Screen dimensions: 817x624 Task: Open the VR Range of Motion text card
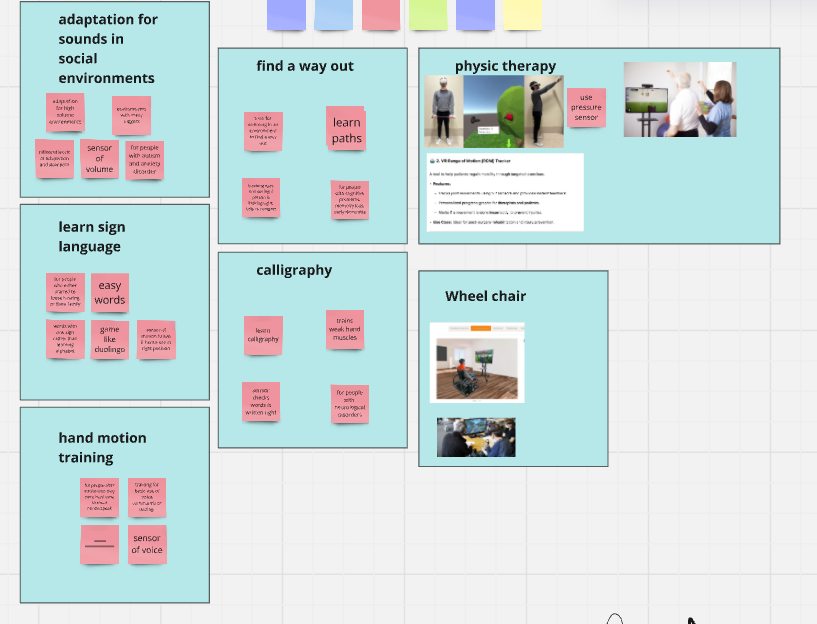click(x=504, y=192)
